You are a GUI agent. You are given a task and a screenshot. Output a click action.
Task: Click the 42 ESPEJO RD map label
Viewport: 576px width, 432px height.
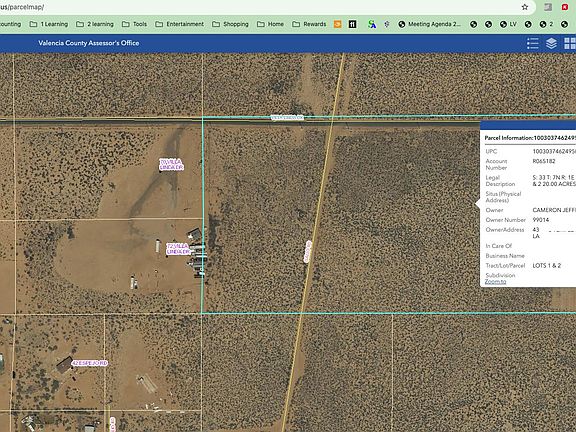pyautogui.click(x=90, y=363)
